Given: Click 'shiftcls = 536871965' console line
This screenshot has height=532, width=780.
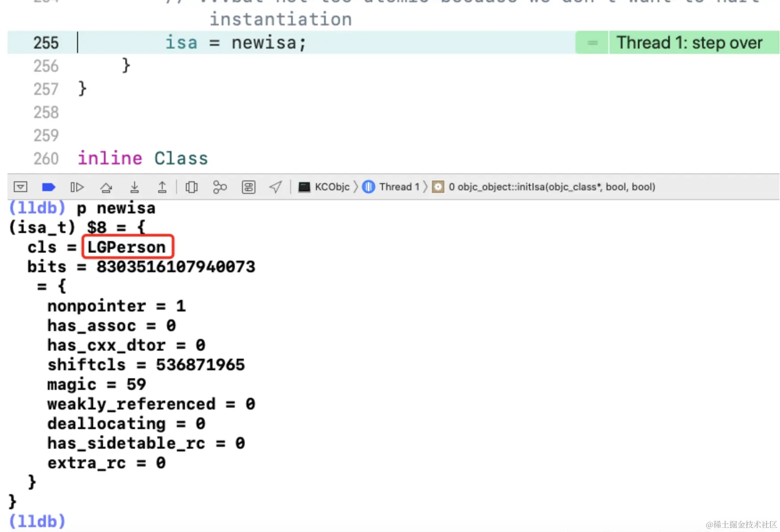Looking at the screenshot, I should pyautogui.click(x=146, y=364).
